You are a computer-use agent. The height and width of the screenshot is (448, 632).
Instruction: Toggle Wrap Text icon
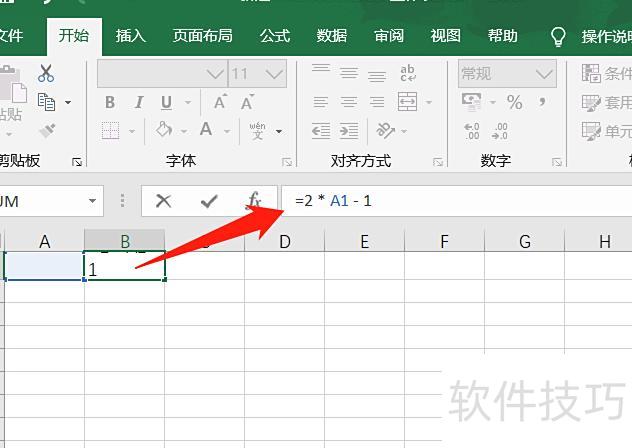pyautogui.click(x=408, y=73)
